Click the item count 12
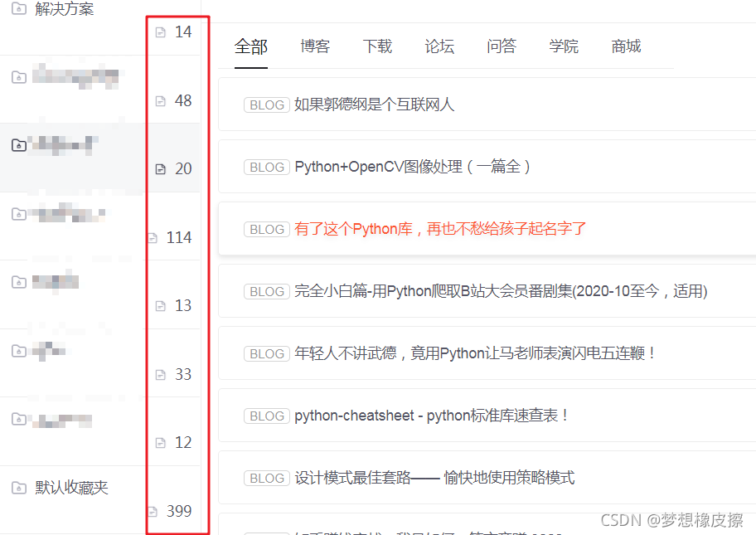The image size is (756, 535). coord(183,442)
